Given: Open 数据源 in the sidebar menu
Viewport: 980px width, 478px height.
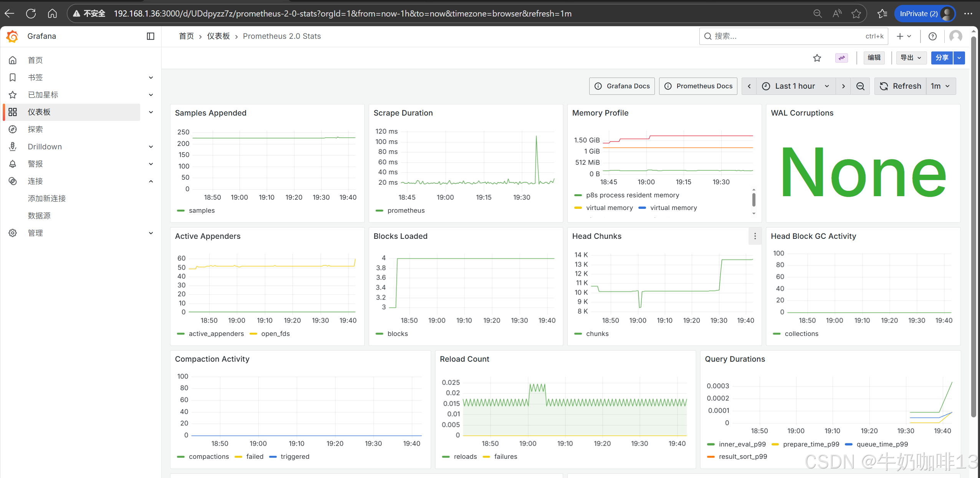Looking at the screenshot, I should (39, 216).
